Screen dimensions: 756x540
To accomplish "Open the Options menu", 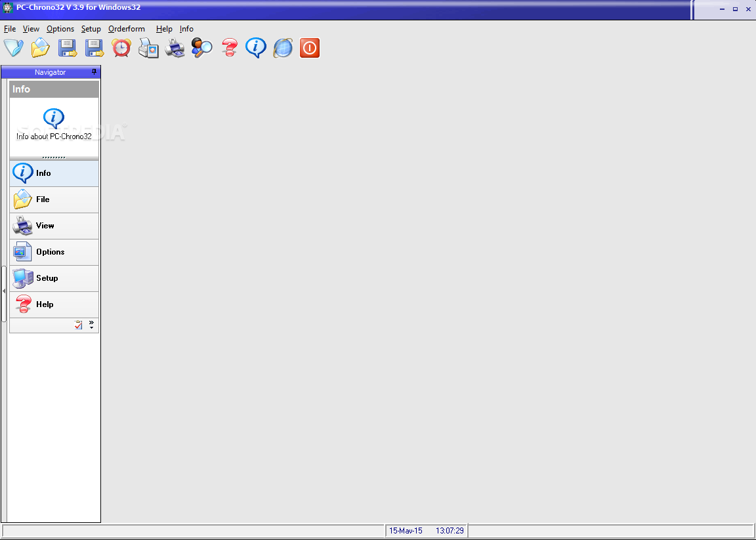I will pyautogui.click(x=60, y=29).
